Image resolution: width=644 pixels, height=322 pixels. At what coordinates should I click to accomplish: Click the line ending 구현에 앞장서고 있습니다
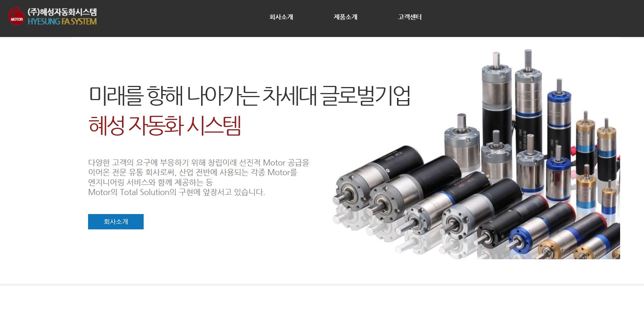pos(176,192)
